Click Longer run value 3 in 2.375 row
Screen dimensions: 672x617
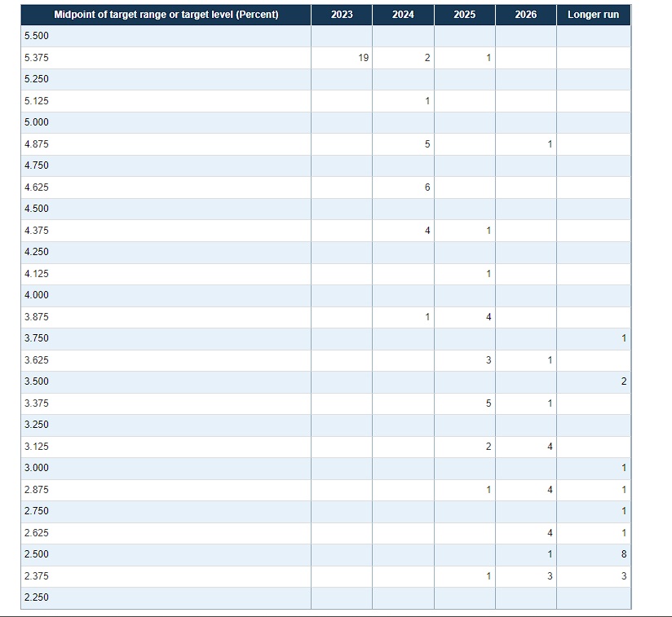pos(624,577)
